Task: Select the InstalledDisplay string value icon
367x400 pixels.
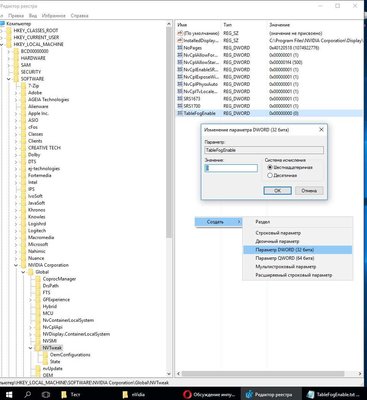Action: coord(180,41)
